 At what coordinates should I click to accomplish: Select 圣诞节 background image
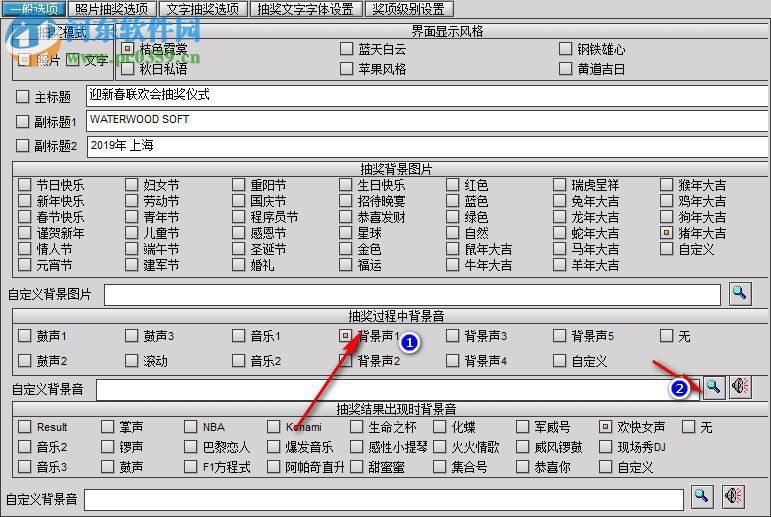click(238, 249)
